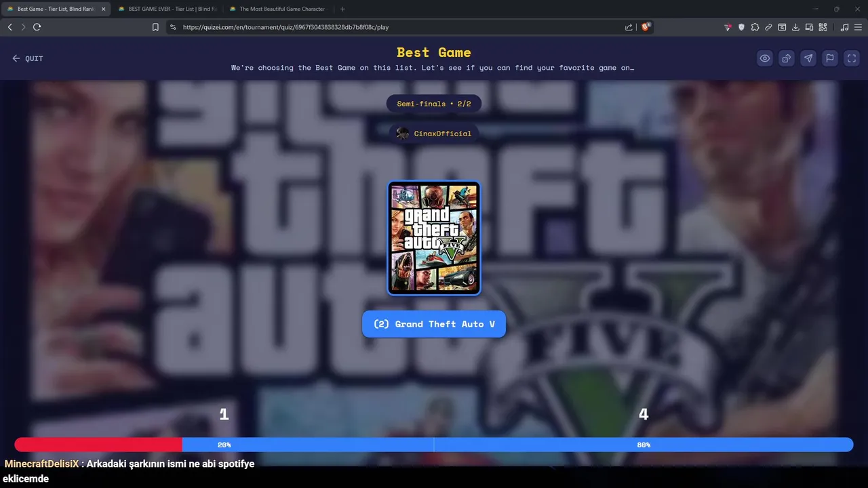The image size is (868, 488).
Task: Click the paper-plane share icon in quiz header
Action: 808,58
